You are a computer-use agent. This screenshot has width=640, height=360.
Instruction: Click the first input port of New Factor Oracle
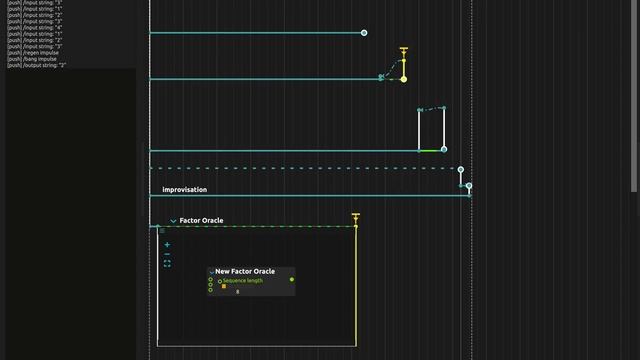pyautogui.click(x=211, y=280)
